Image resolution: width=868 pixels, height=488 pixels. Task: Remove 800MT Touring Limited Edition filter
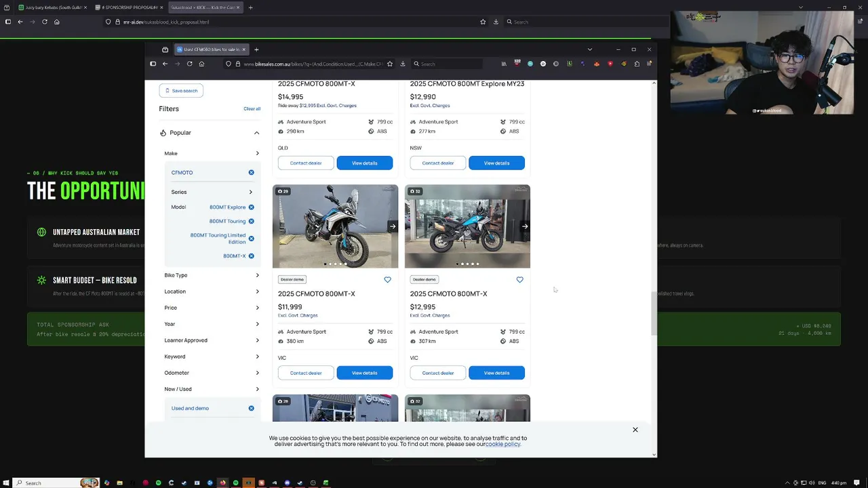tap(251, 239)
